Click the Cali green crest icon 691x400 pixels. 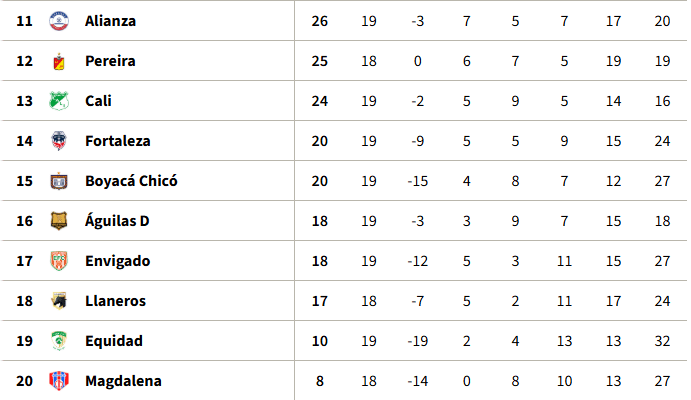[x=59, y=101]
